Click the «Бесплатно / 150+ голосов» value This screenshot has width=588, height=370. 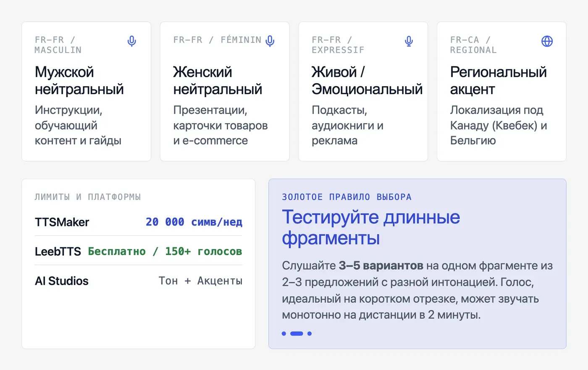(x=165, y=251)
